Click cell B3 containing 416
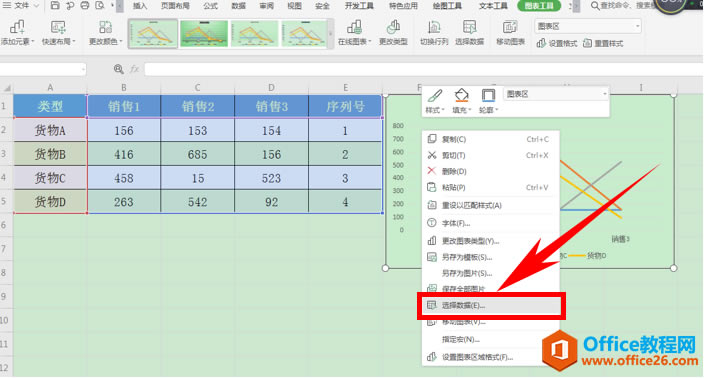The height and width of the screenshot is (378, 705). [x=124, y=155]
